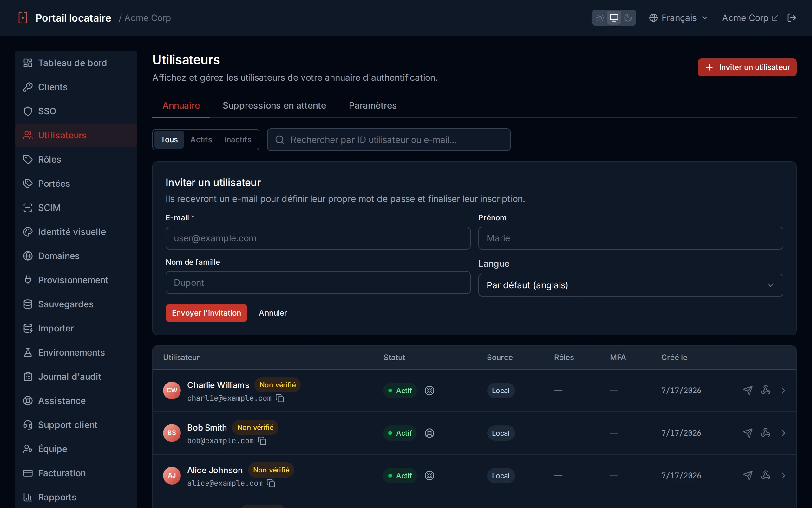Viewport: 812px width, 508px height.
Task: Open SSO in sidebar
Action: click(x=76, y=111)
